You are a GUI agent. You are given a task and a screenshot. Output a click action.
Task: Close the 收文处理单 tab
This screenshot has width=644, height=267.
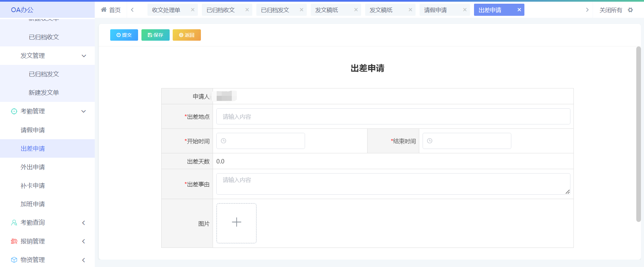192,10
